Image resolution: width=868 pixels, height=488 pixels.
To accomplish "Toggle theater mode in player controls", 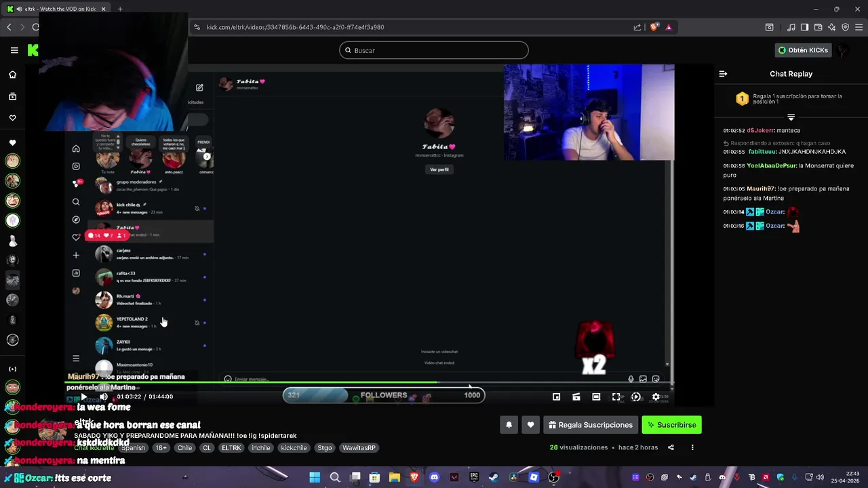I will pyautogui.click(x=596, y=396).
